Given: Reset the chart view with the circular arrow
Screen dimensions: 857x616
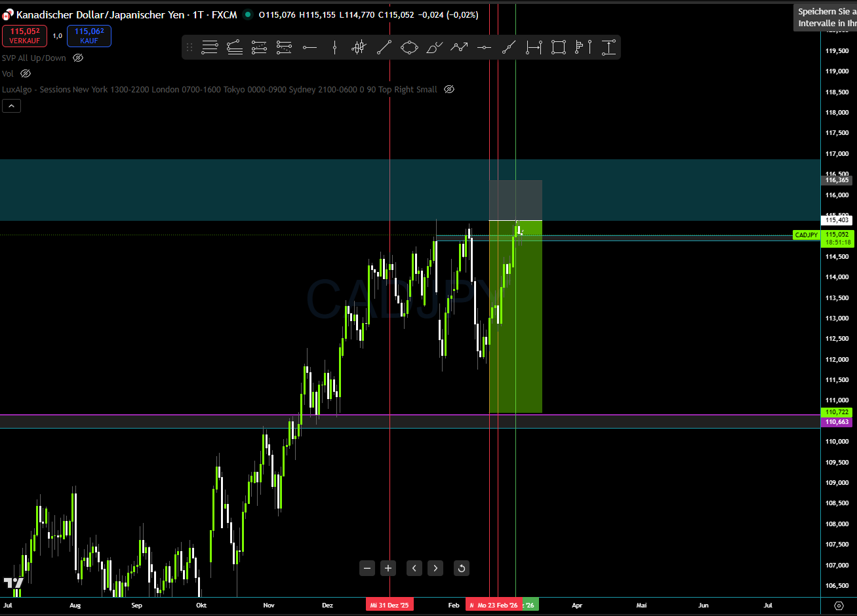Looking at the screenshot, I should 461,568.
